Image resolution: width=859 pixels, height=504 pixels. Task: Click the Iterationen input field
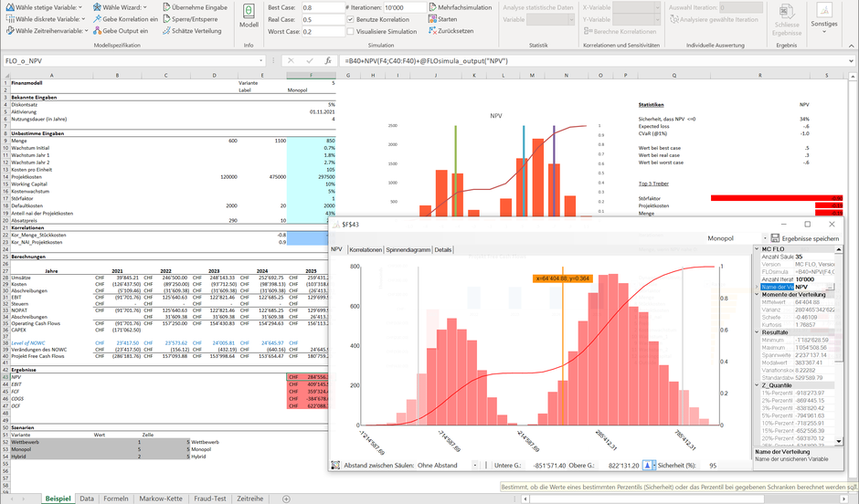(404, 7)
